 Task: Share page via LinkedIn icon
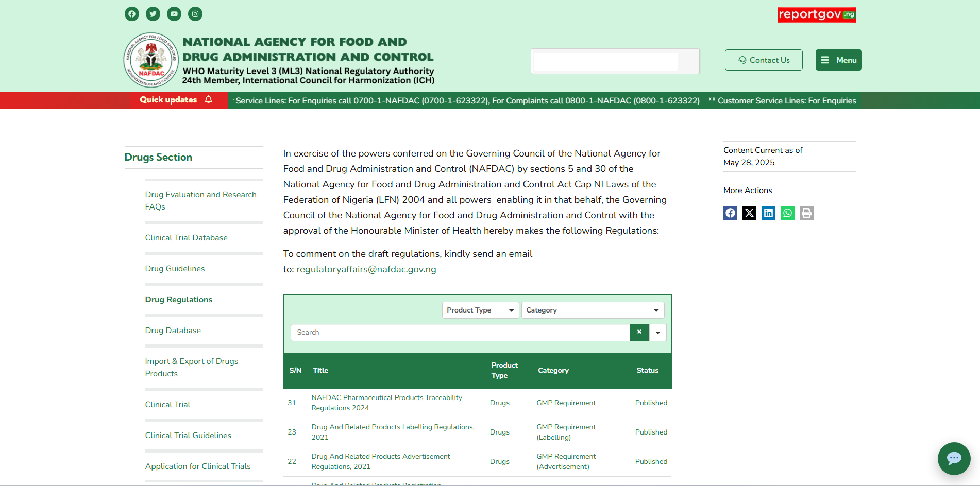coord(768,213)
